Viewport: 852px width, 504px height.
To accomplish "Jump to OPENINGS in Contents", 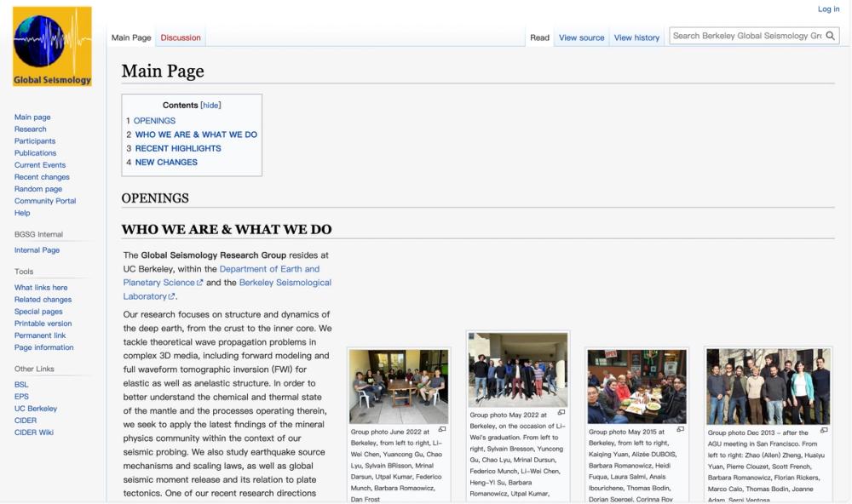I will pyautogui.click(x=154, y=121).
